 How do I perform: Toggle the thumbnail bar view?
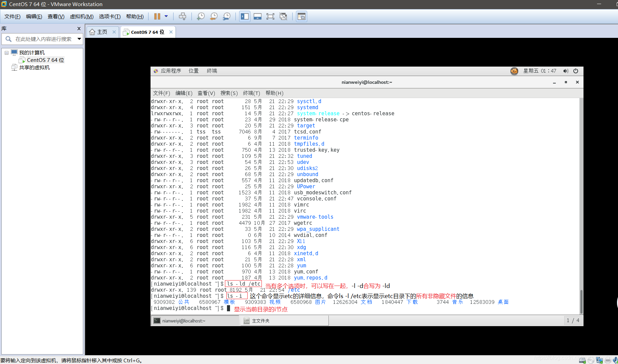point(257,16)
